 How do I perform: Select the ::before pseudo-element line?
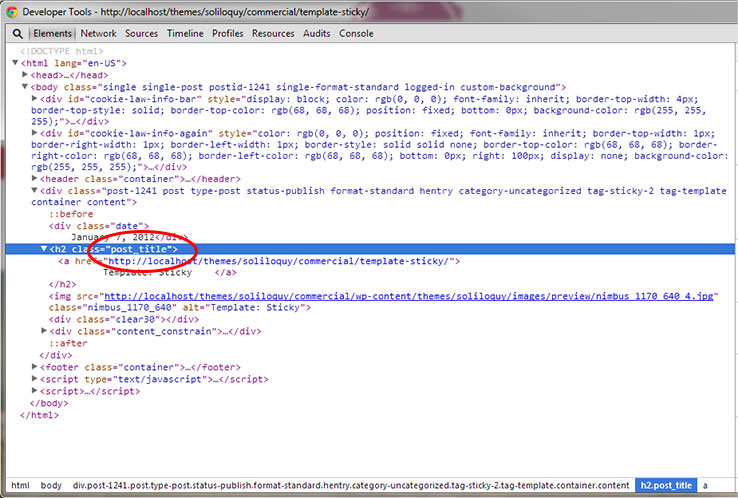coord(71,214)
